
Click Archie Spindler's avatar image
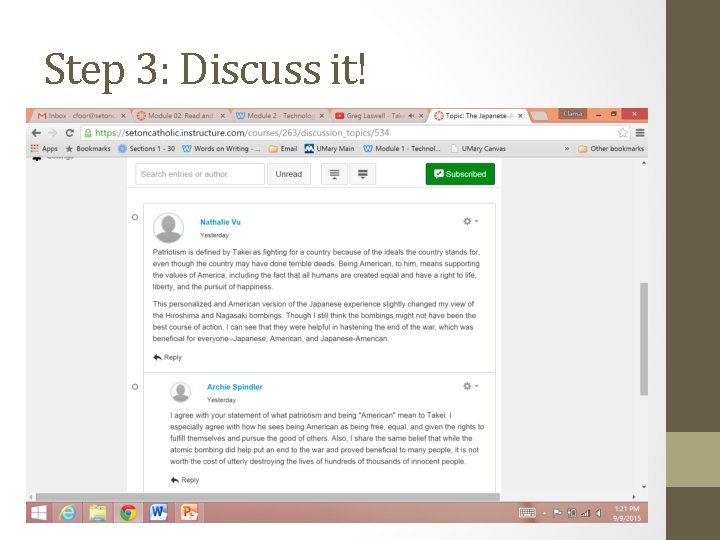(x=180, y=392)
